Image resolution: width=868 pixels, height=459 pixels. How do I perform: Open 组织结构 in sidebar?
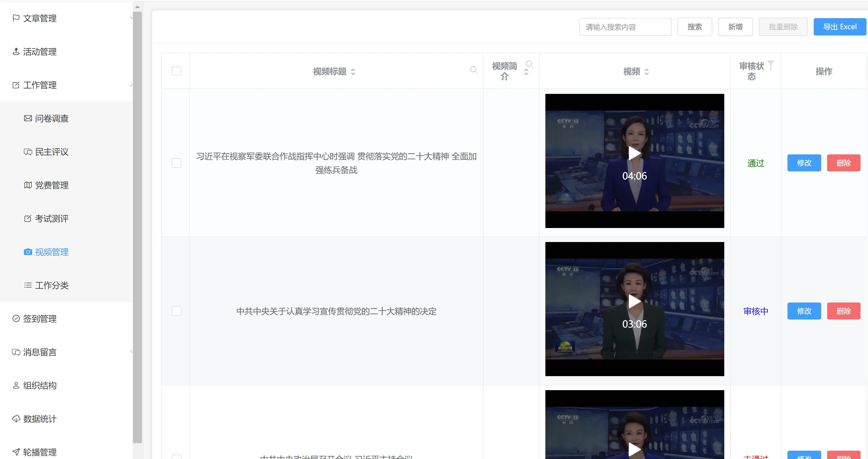click(x=40, y=385)
